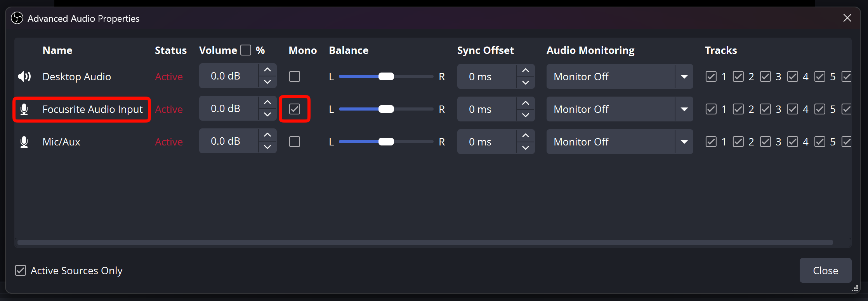
Task: Step down the Mic/Aux volume
Action: pyautogui.click(x=267, y=147)
